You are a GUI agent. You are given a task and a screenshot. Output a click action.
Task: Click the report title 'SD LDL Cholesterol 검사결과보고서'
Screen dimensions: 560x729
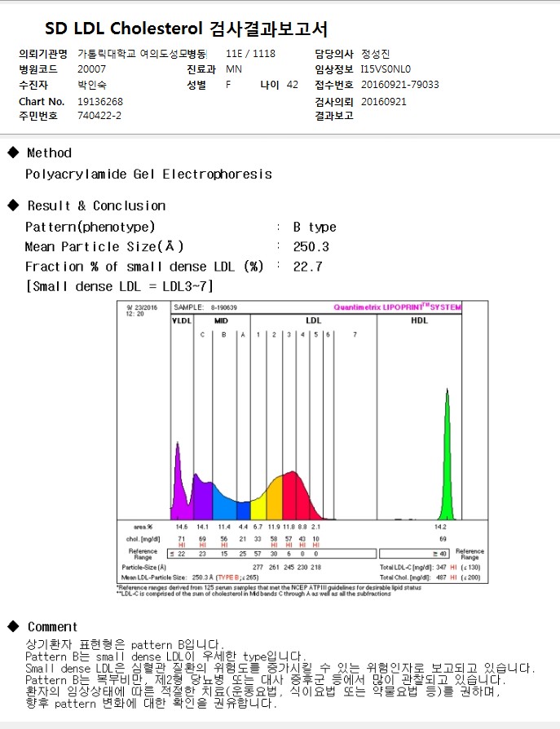pos(186,29)
